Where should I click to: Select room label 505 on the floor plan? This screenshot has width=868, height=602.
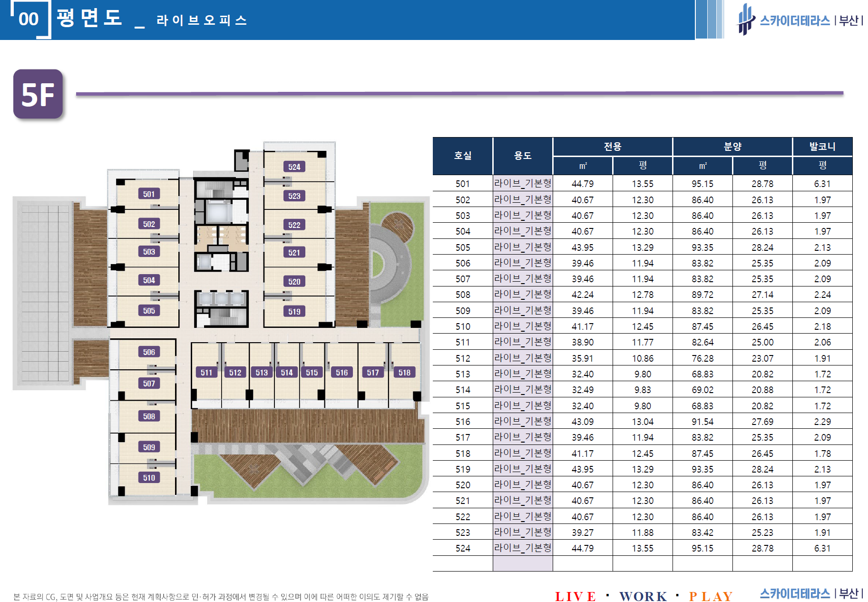click(149, 310)
